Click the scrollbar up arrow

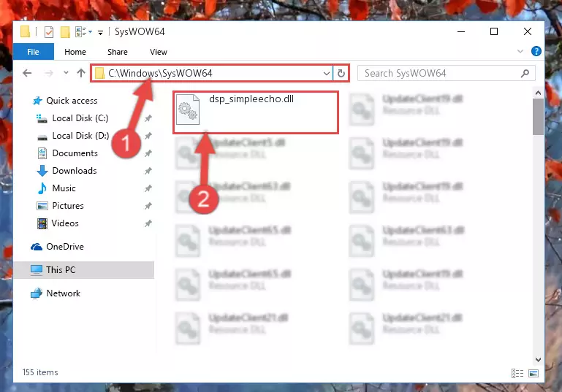point(538,93)
